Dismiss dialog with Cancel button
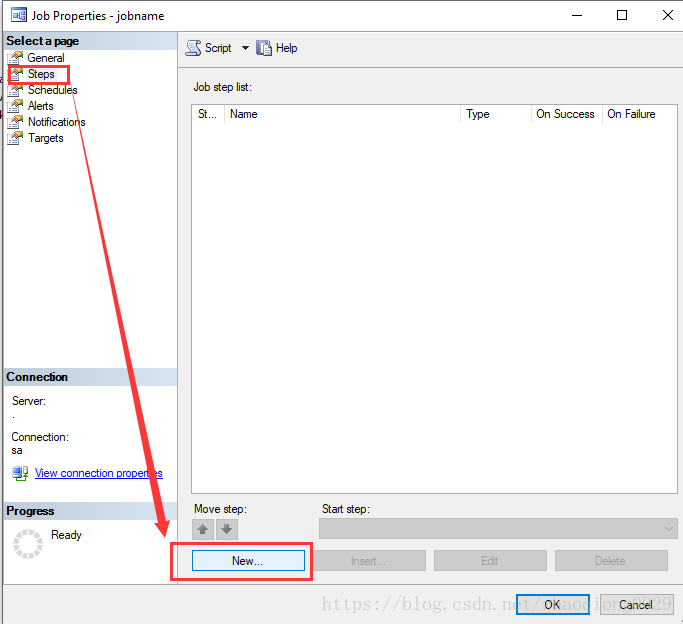 [636, 604]
